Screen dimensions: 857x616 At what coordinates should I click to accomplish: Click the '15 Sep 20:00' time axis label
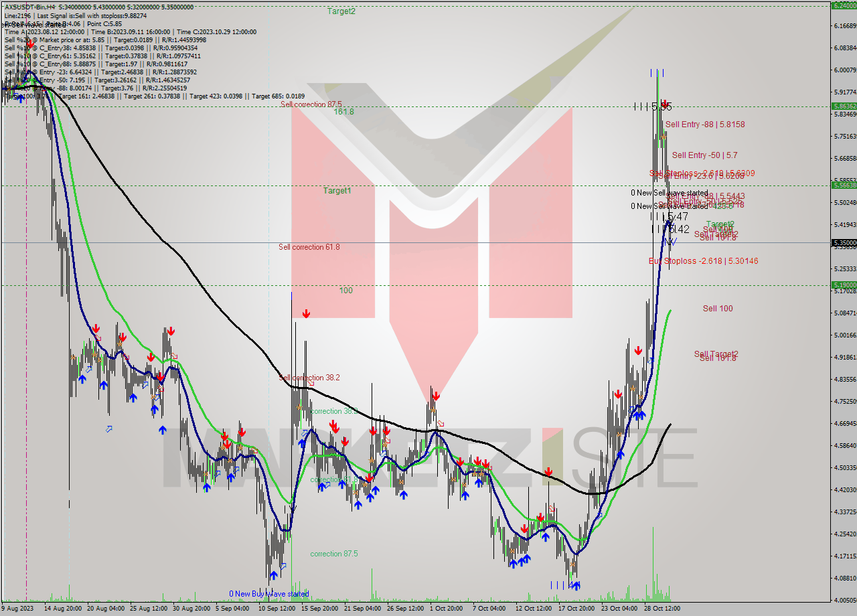click(319, 609)
